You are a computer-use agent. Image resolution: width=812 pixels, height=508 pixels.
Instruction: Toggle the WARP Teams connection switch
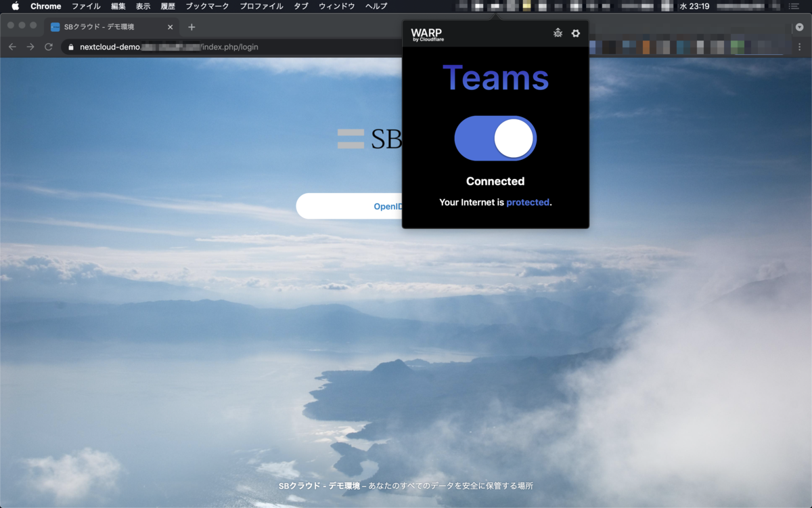(x=495, y=138)
